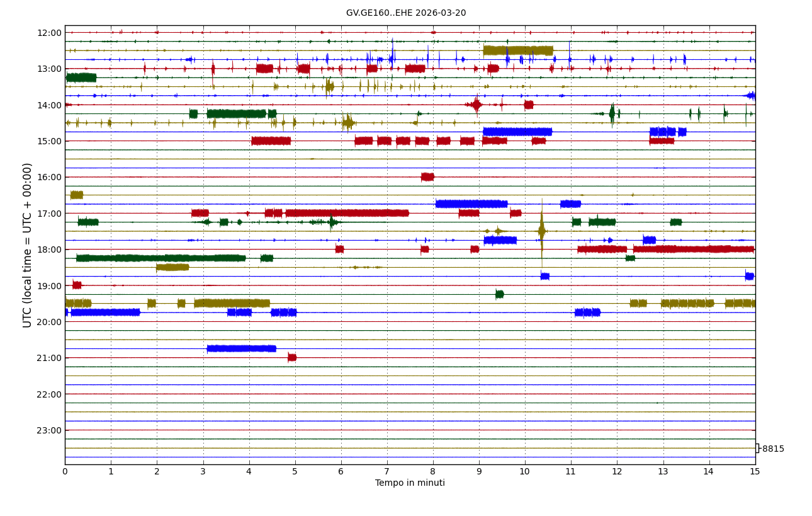812x516 pixels.
Task: Click the 'Tempo in minuti' x-axis label
Action: [410, 483]
